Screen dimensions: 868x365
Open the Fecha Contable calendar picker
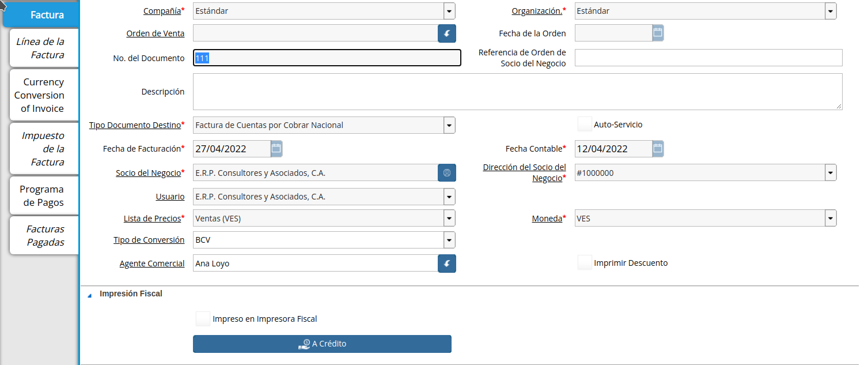[658, 149]
